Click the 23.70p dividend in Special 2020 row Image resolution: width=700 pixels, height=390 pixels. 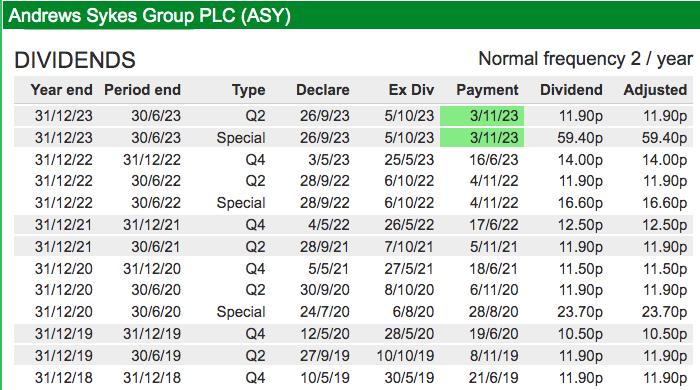click(580, 312)
